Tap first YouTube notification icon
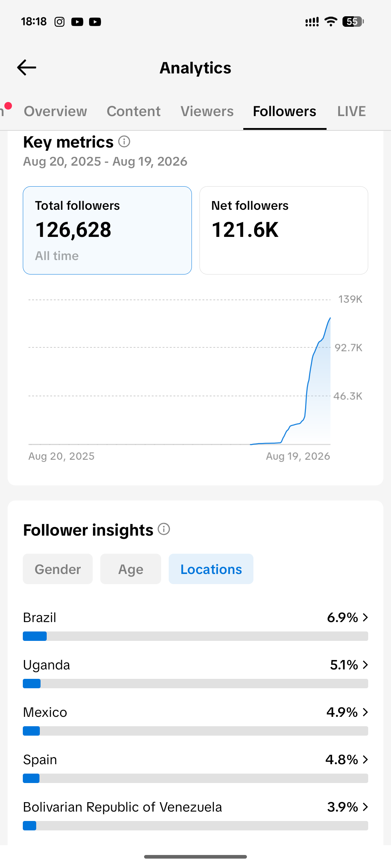Image resolution: width=391 pixels, height=868 pixels. click(77, 22)
